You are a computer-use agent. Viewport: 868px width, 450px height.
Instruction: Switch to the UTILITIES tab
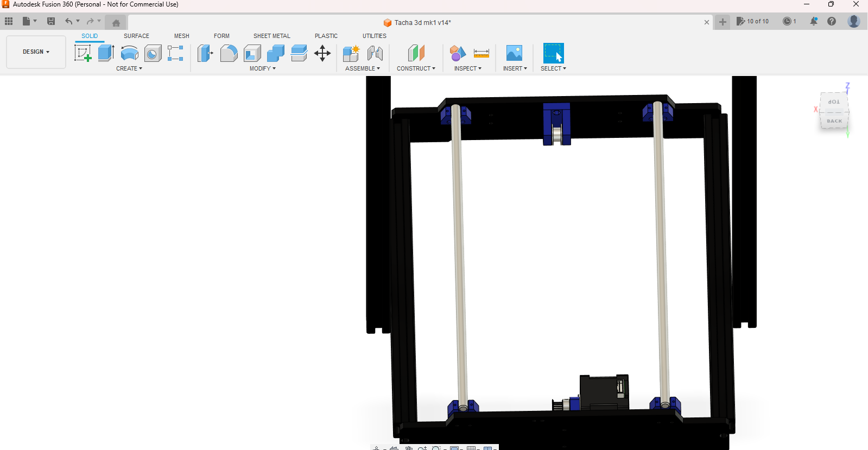375,36
